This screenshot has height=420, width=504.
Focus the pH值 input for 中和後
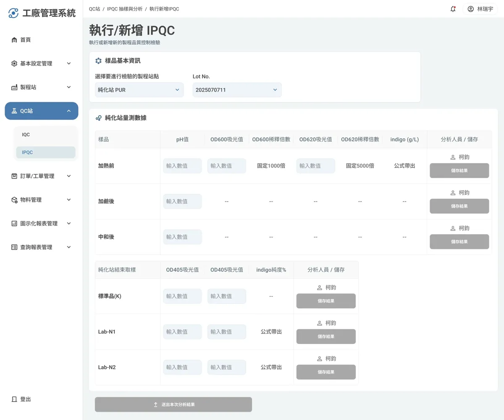tap(182, 237)
